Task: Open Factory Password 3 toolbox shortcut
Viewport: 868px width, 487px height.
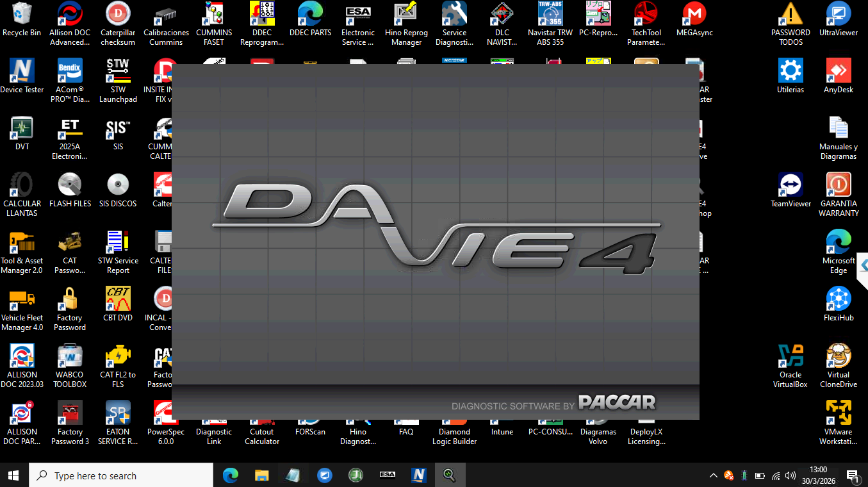Action: coord(70,423)
